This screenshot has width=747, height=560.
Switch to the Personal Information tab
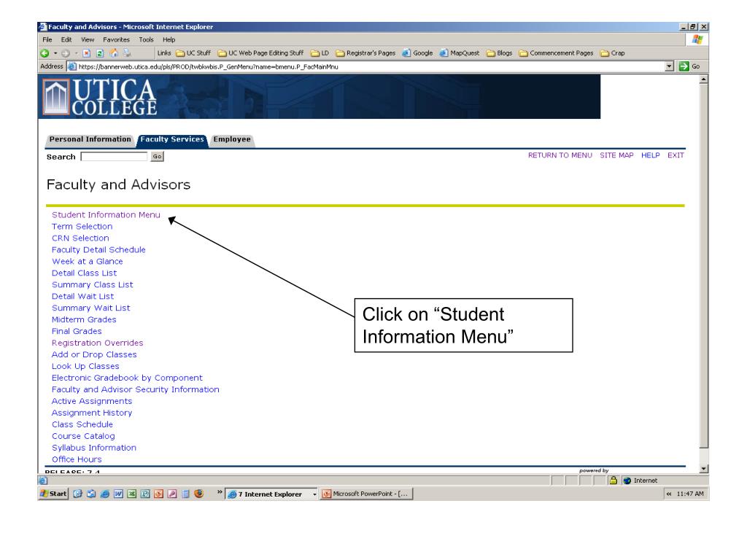pyautogui.click(x=90, y=139)
